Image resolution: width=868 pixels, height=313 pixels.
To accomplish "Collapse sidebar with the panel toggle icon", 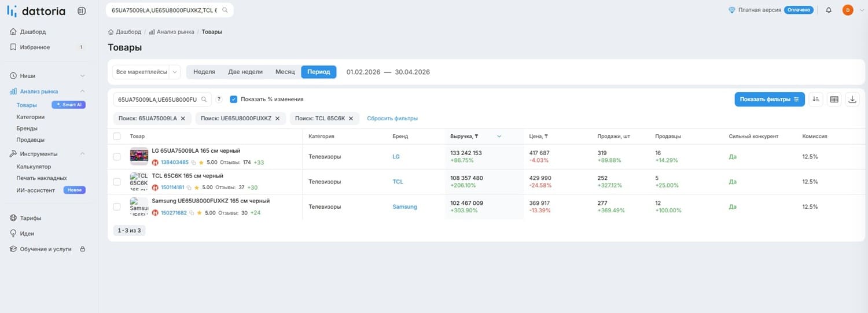I will [82, 10].
